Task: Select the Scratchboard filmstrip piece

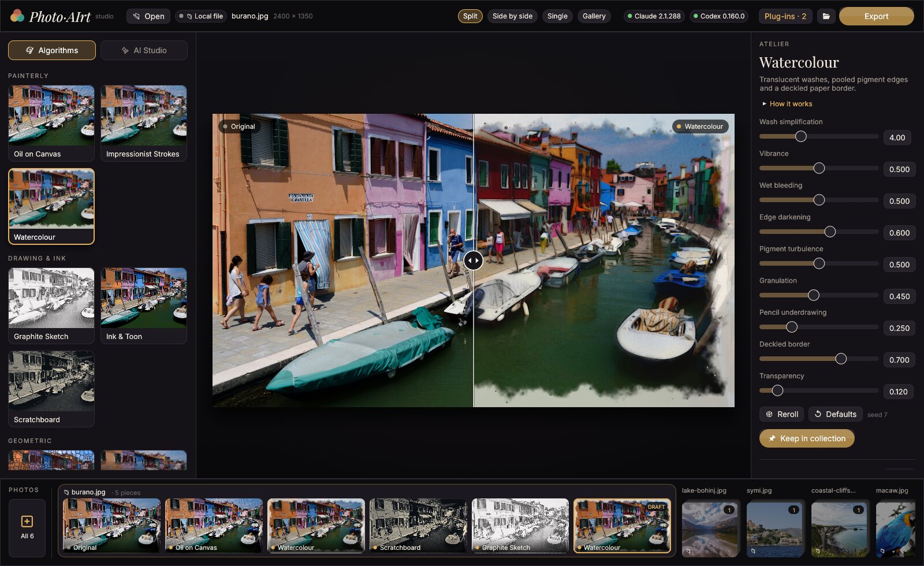Action: (419, 526)
